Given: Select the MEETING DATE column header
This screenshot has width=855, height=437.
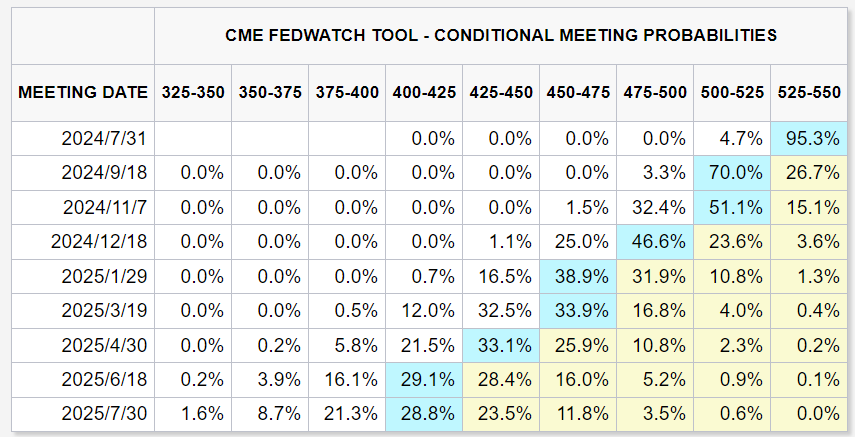Looking at the screenshot, I should 83,92.
